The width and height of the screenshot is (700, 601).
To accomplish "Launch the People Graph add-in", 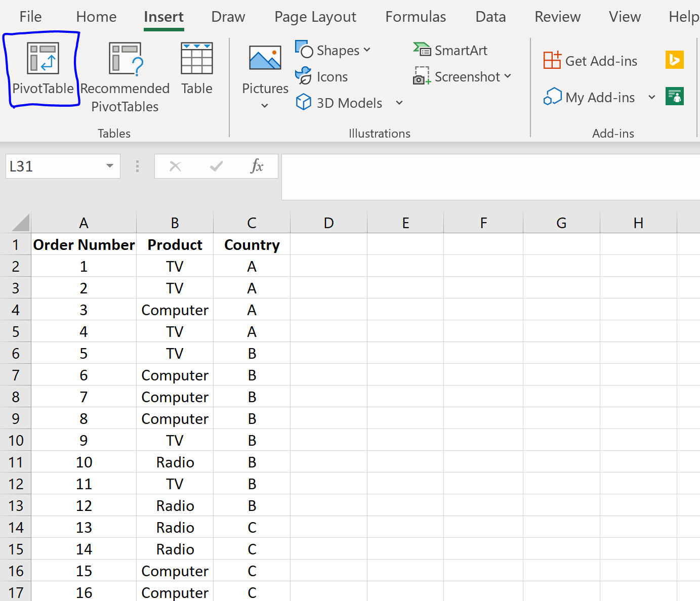I will 675,96.
